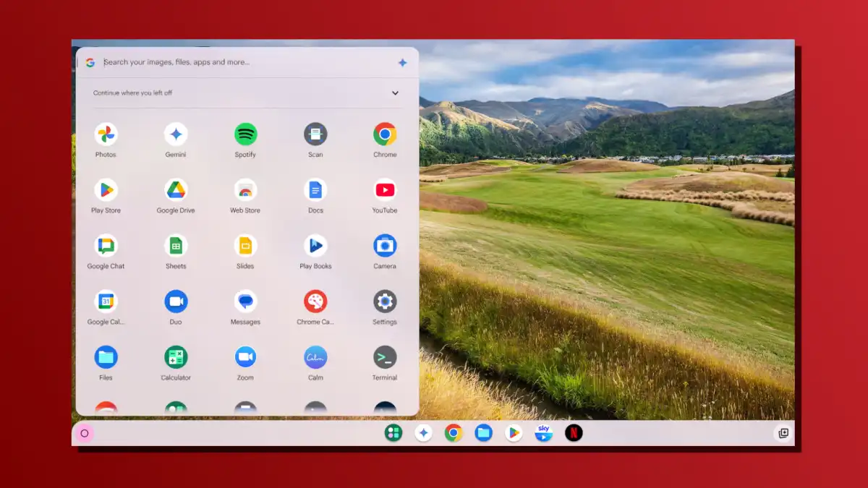Open the Web Store app
Image resolution: width=868 pixels, height=488 pixels.
pyautogui.click(x=245, y=190)
